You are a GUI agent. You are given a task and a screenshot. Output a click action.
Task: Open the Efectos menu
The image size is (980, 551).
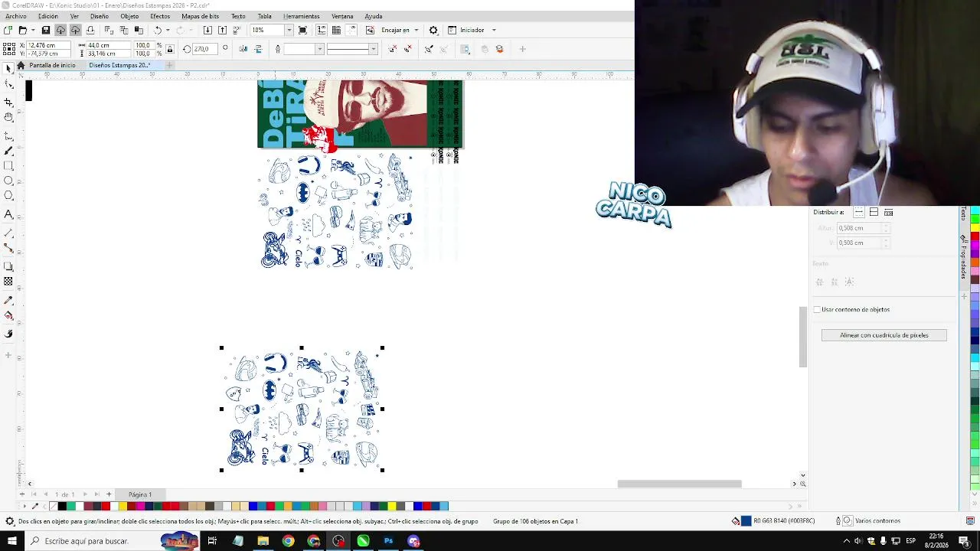coord(160,16)
